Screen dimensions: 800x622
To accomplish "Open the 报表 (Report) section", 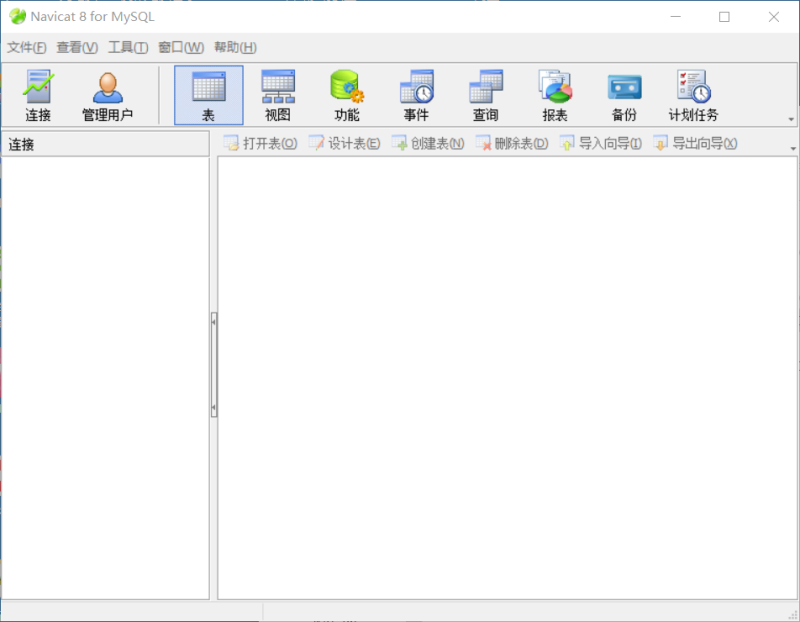I will (555, 95).
